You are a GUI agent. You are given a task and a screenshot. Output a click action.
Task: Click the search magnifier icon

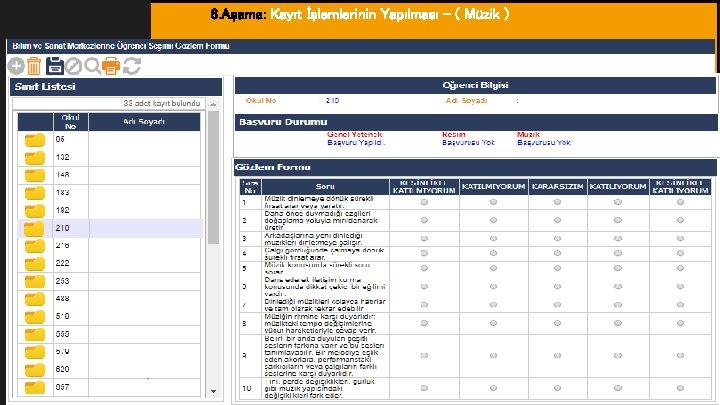pos(92,66)
